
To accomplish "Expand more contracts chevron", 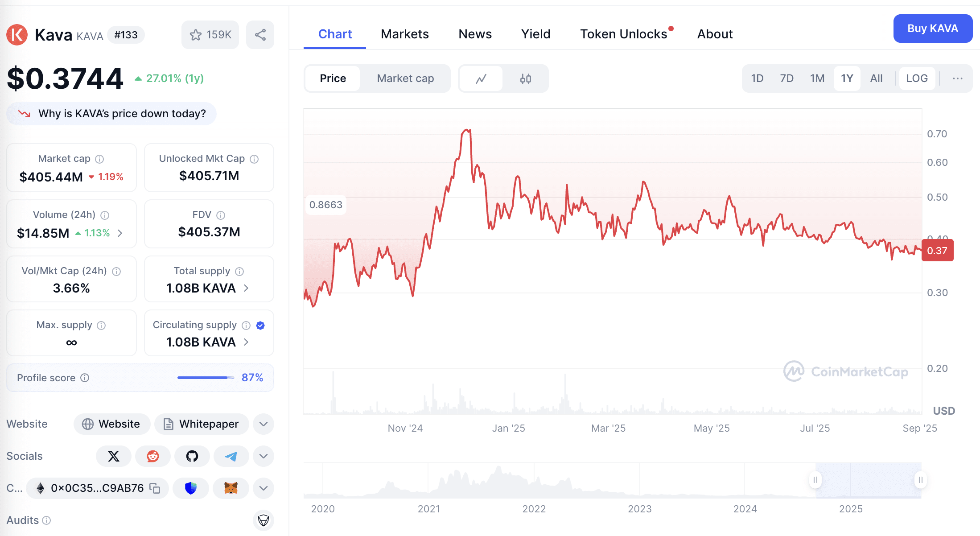I will coord(264,488).
